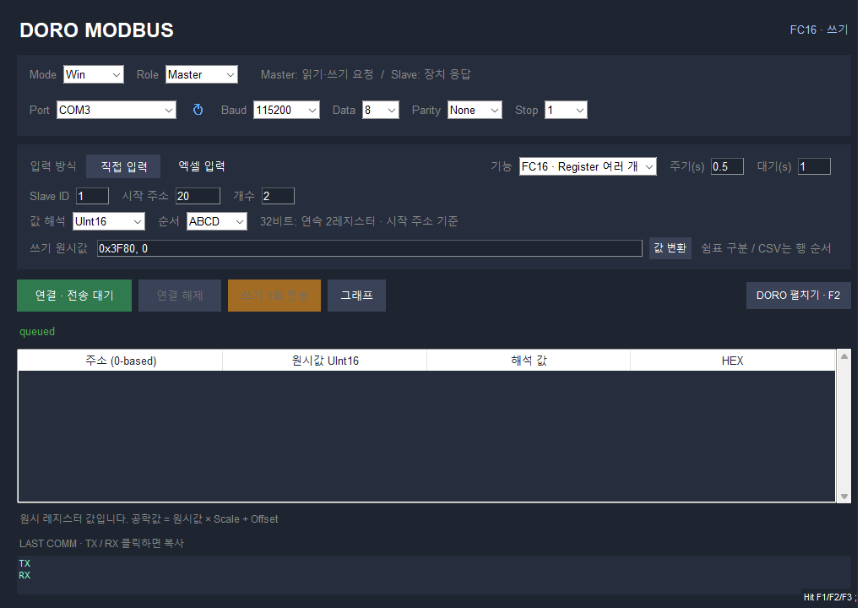The height and width of the screenshot is (608, 868).
Task: Open the Parity dropdown
Action: 475,110
